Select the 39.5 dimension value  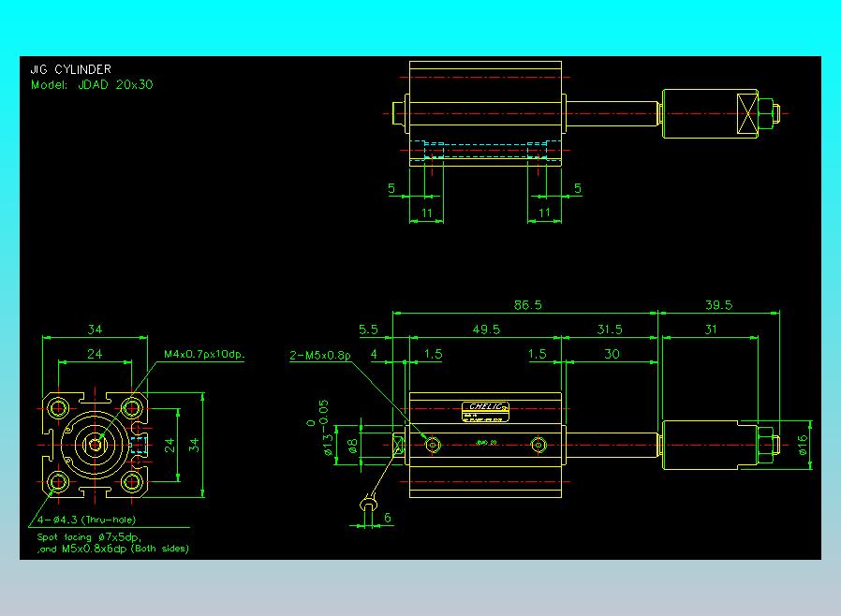coord(718,305)
